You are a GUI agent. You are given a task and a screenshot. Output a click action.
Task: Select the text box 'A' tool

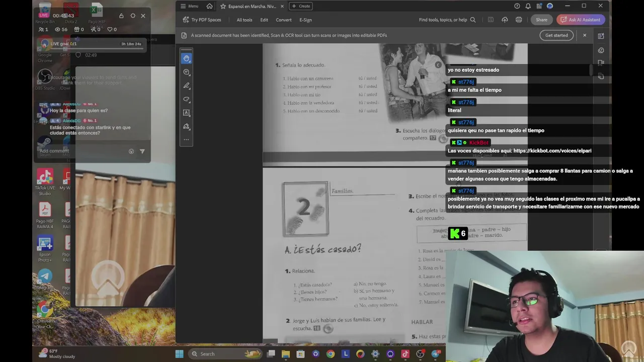coord(186,113)
